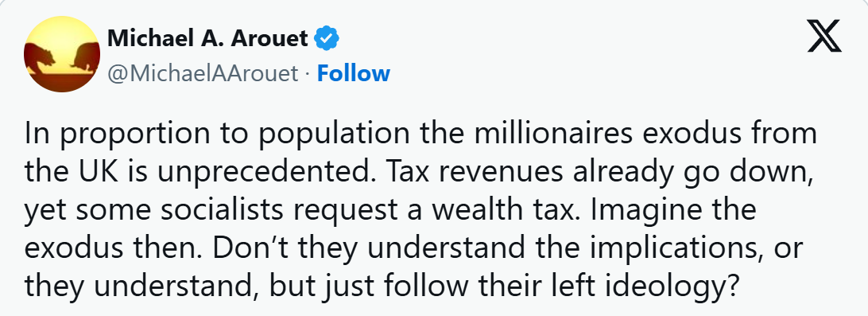
Task: Click the blue verified checkmark badge
Action: [x=327, y=39]
